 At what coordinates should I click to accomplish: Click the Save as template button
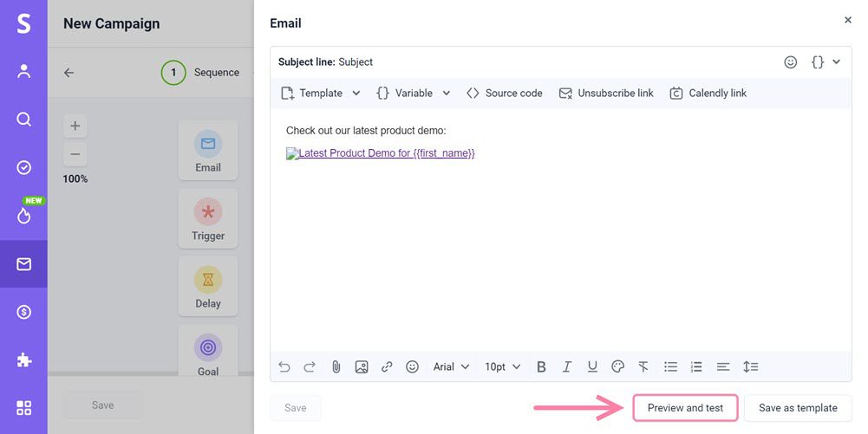coord(798,408)
